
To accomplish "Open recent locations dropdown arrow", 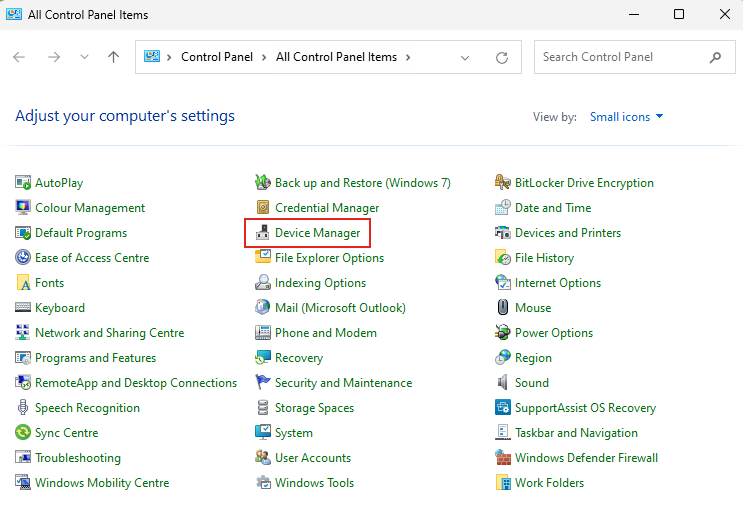I will point(85,57).
